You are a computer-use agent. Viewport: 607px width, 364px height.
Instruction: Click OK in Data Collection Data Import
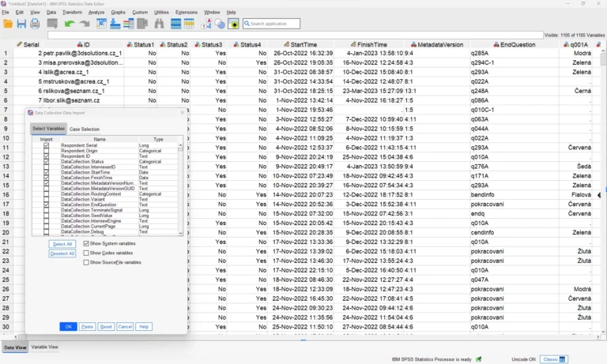click(x=68, y=327)
